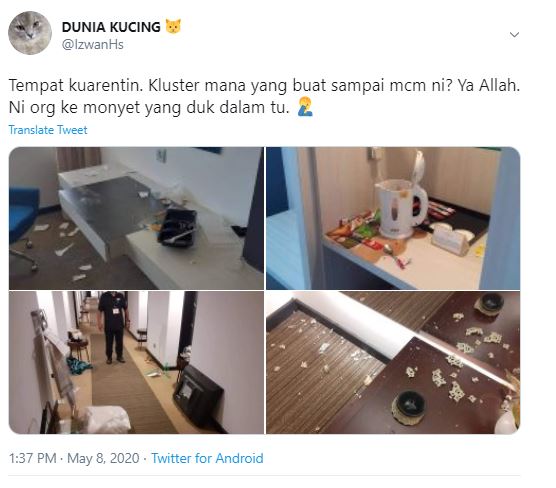Click the DUNIA KUCING display name
This screenshot has width=556, height=488.
click(111, 27)
